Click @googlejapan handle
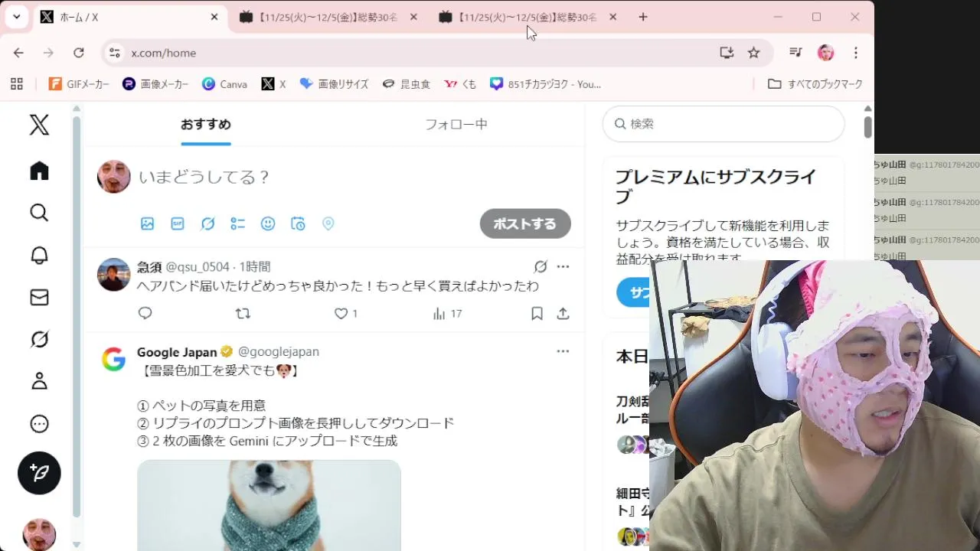Viewport: 980px width, 551px height. [x=279, y=351]
